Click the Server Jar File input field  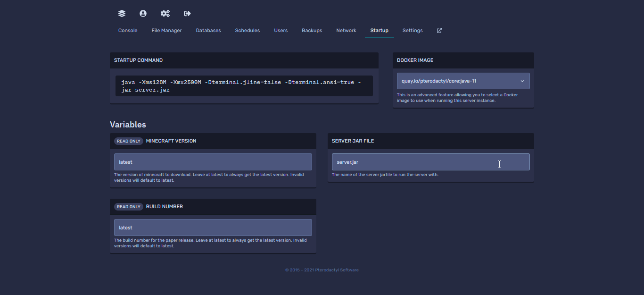[x=430, y=162]
